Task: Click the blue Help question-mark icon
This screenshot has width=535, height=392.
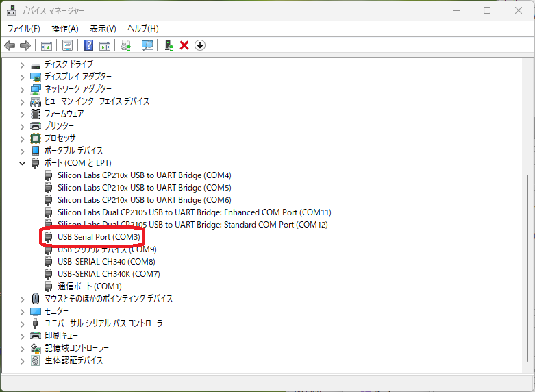Action: [x=89, y=45]
